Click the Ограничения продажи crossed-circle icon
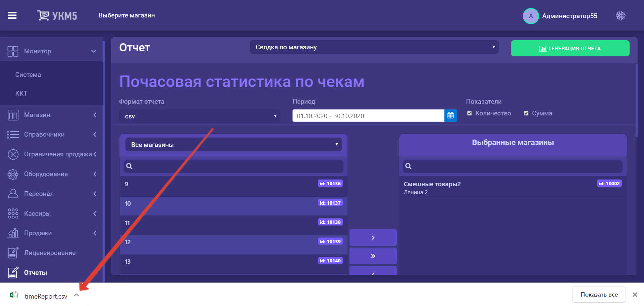This screenshot has width=644, height=306. tap(13, 154)
